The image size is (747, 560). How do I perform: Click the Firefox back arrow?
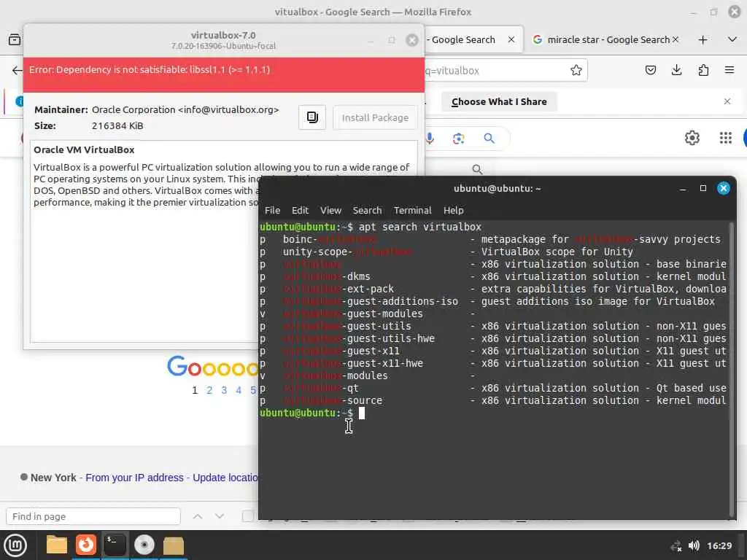[17, 71]
